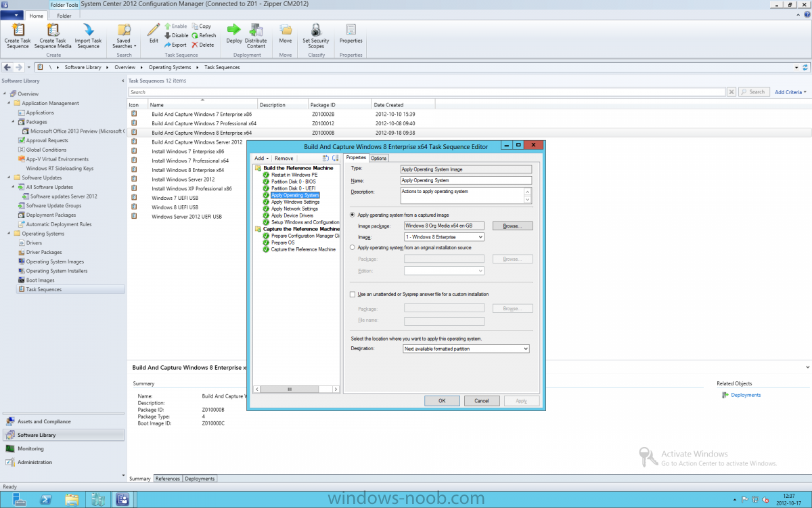Open the Monitoring workspace
Viewport: 812px width, 508px height.
point(64,448)
